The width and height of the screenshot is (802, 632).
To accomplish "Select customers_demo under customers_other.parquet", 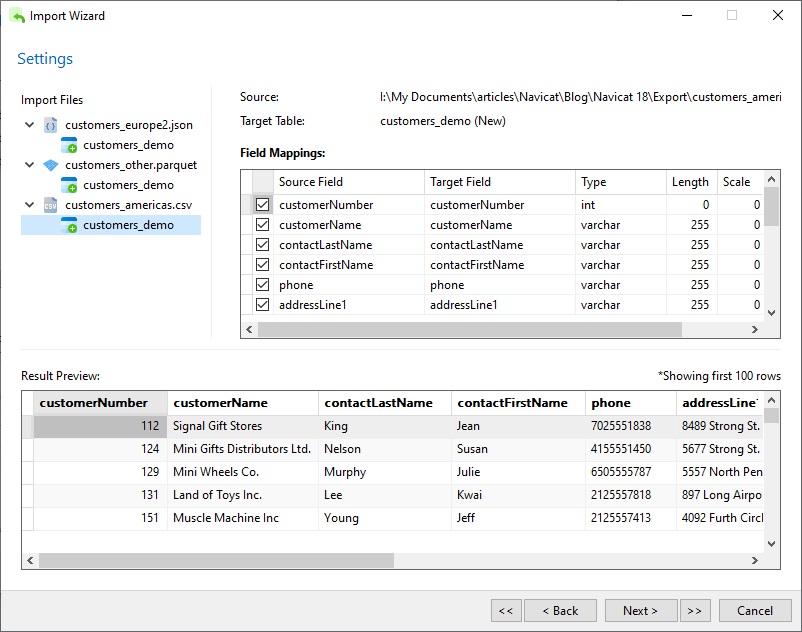I will 128,185.
